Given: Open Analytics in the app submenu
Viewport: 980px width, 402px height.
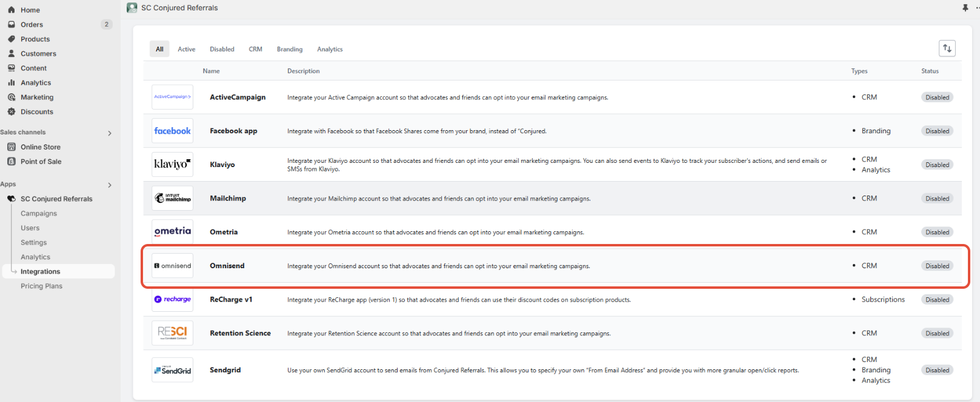Looking at the screenshot, I should (x=35, y=257).
